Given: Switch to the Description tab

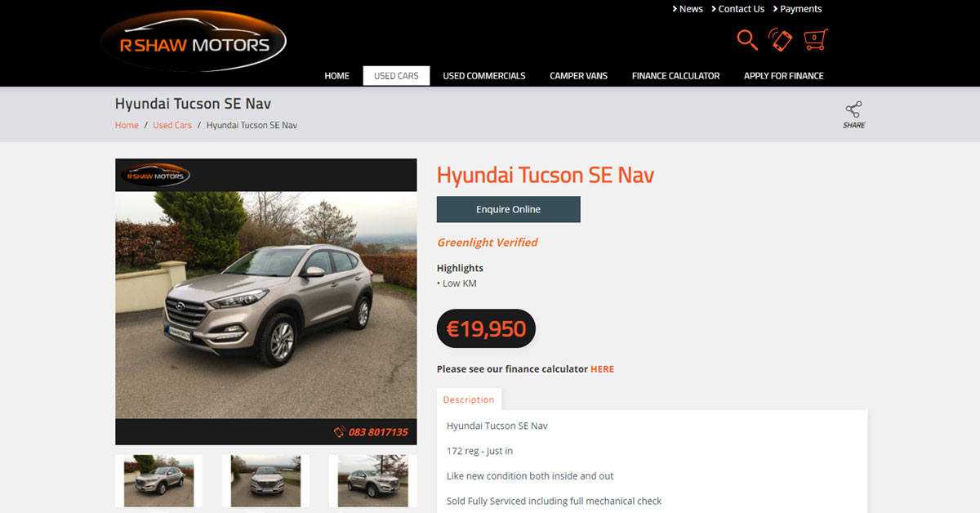Looking at the screenshot, I should [x=469, y=399].
